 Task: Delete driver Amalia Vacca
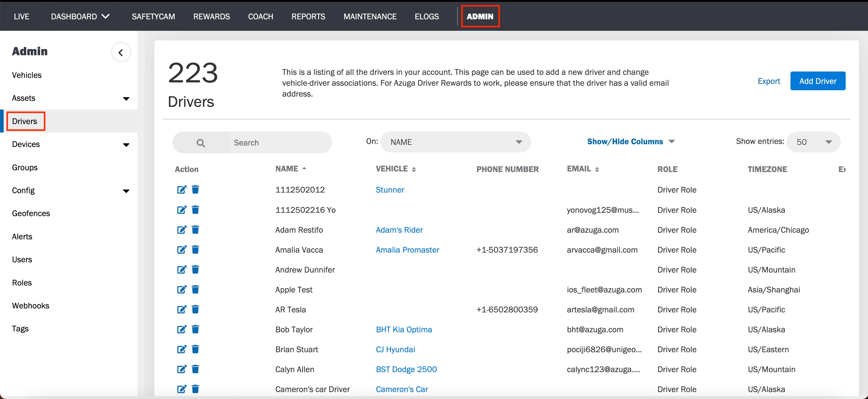coord(195,250)
